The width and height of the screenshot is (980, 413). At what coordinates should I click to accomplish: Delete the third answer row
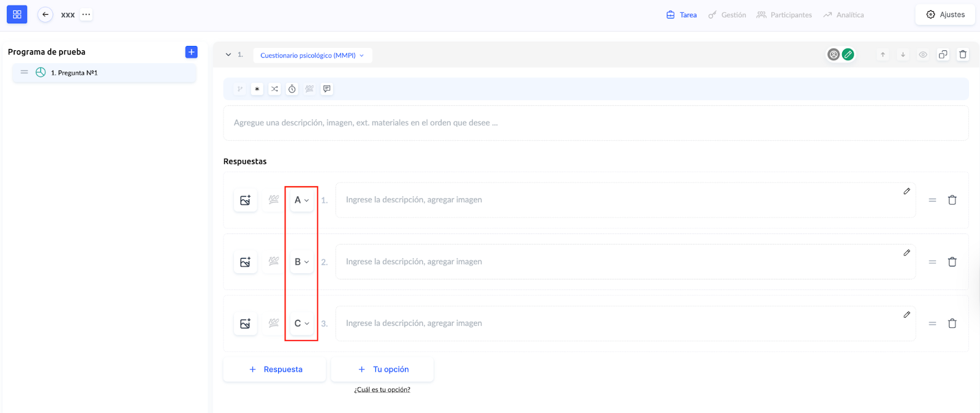tap(952, 324)
